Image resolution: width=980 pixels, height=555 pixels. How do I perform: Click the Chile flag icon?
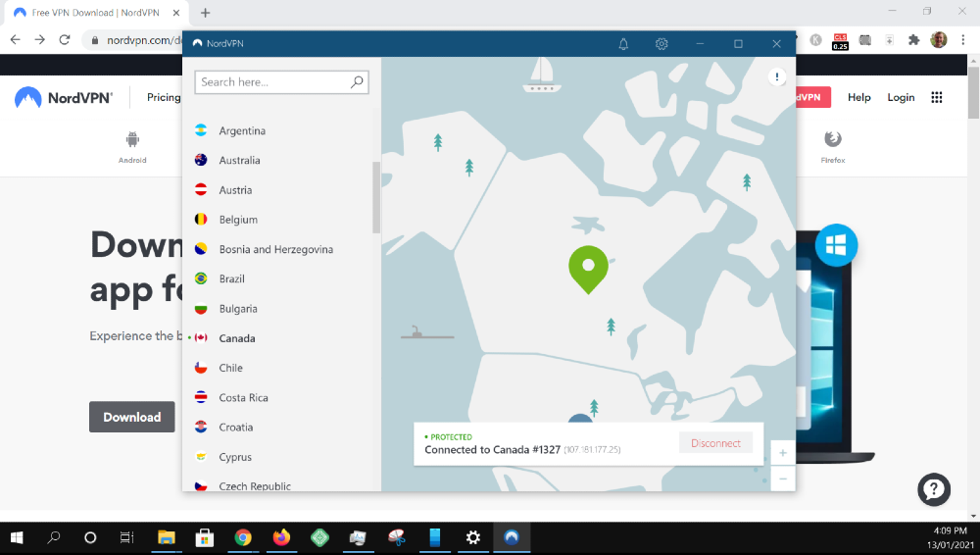(x=201, y=368)
